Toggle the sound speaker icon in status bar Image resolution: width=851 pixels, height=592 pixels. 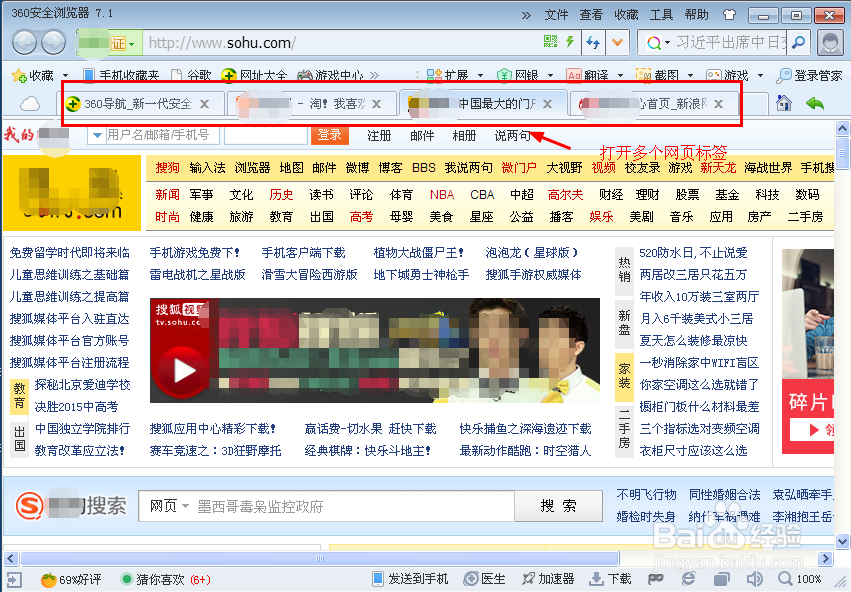(754, 579)
